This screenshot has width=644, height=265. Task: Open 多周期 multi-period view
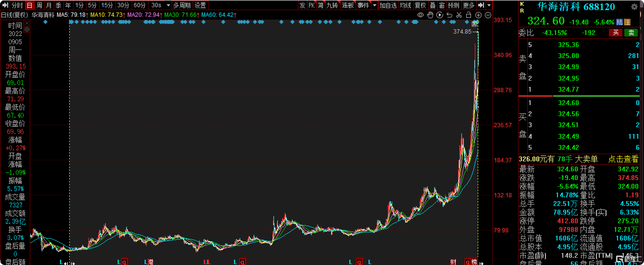[182, 5]
